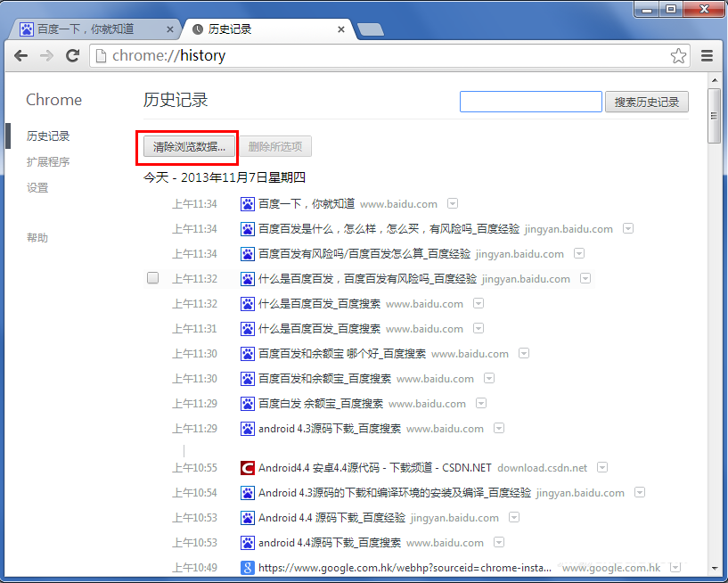Click the Baidu favicon beside android 4.3源码下载 entry
728x583 pixels.
click(248, 428)
